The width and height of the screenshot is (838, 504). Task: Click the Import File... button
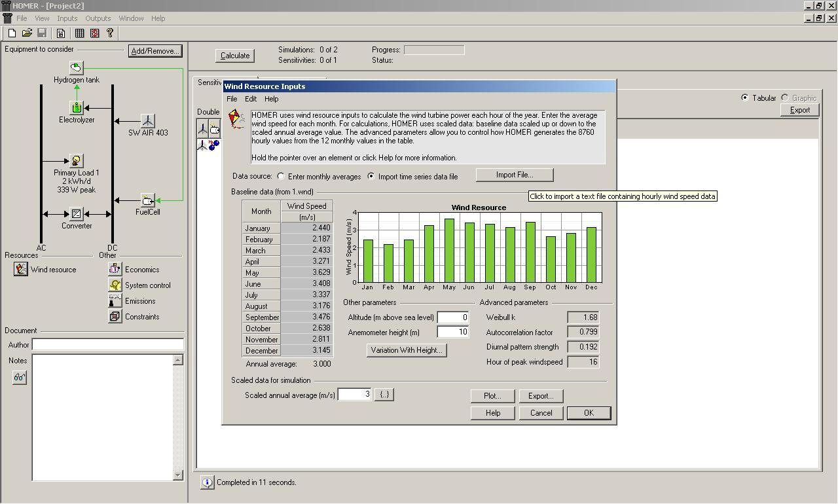tap(515, 175)
